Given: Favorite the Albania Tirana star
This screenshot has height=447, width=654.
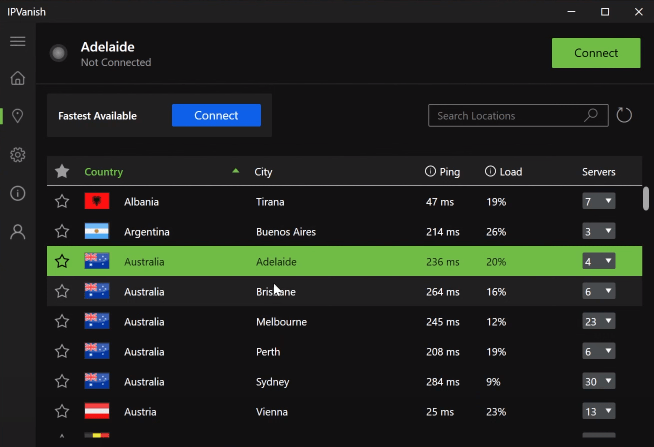Looking at the screenshot, I should click(62, 202).
